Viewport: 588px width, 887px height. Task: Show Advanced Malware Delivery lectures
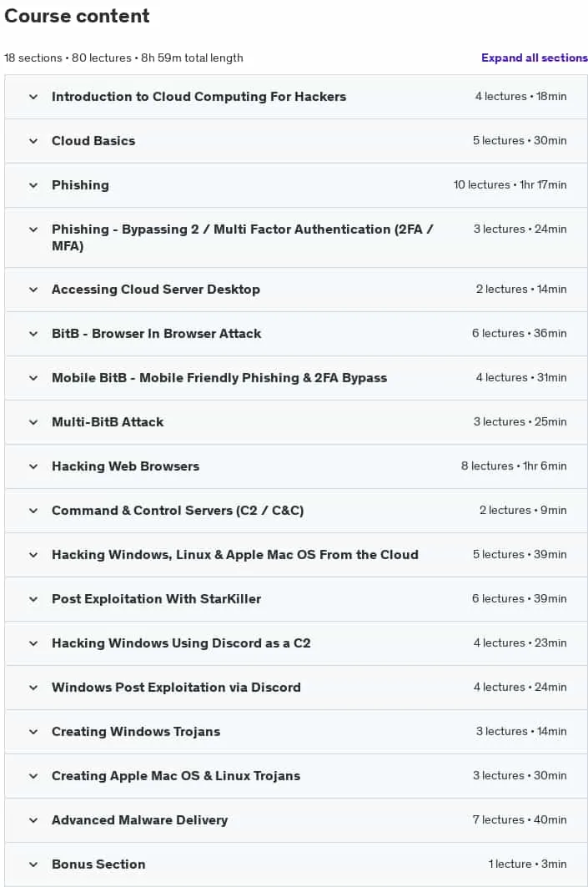(296, 820)
